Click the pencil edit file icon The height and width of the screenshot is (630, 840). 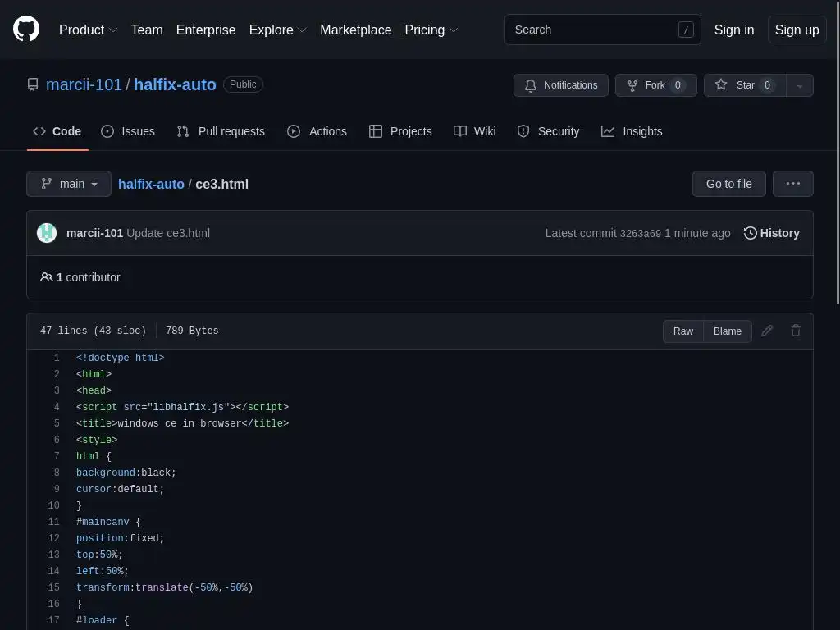[767, 331]
